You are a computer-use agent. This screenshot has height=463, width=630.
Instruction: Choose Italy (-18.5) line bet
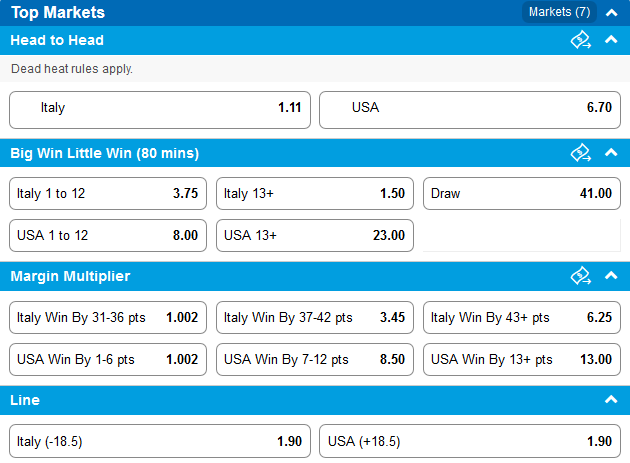click(160, 441)
